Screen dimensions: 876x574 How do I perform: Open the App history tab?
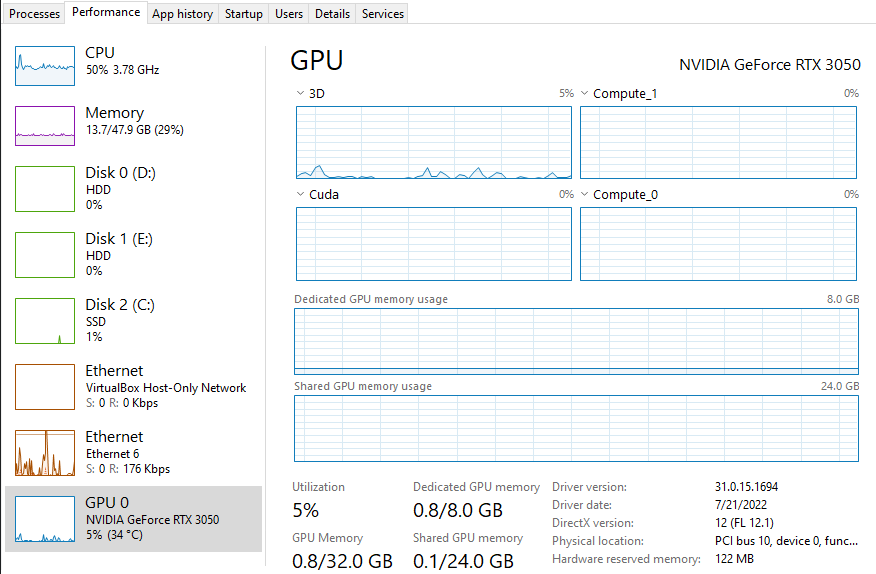(x=182, y=13)
